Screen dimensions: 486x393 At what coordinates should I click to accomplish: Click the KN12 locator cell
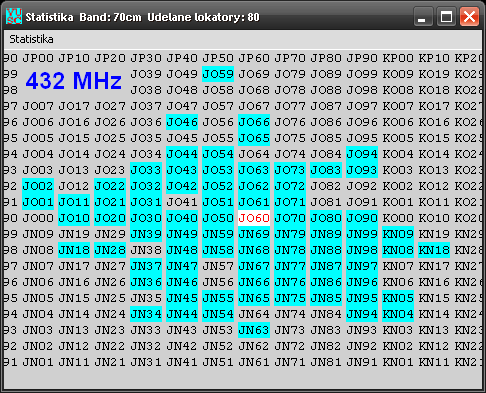tap(434, 346)
